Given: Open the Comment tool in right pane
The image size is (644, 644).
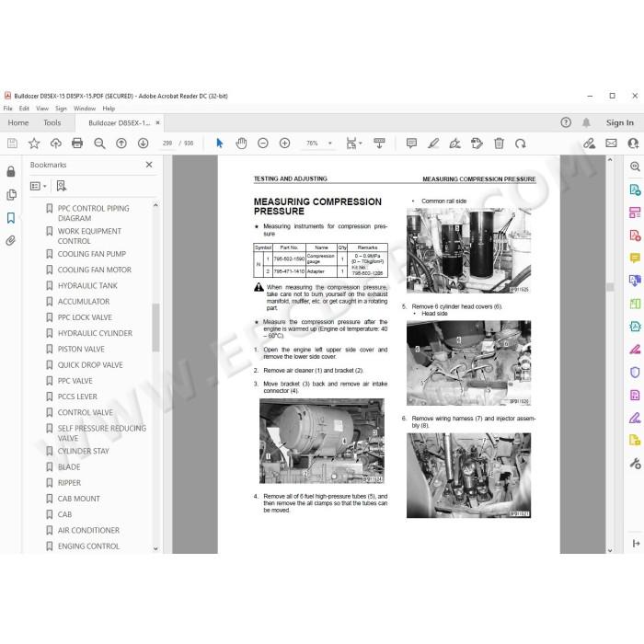Looking at the screenshot, I should tap(635, 258).
